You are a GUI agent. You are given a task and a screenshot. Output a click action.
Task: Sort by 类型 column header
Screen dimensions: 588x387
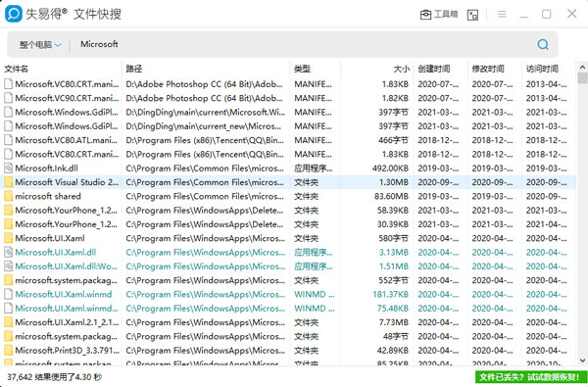coord(302,69)
